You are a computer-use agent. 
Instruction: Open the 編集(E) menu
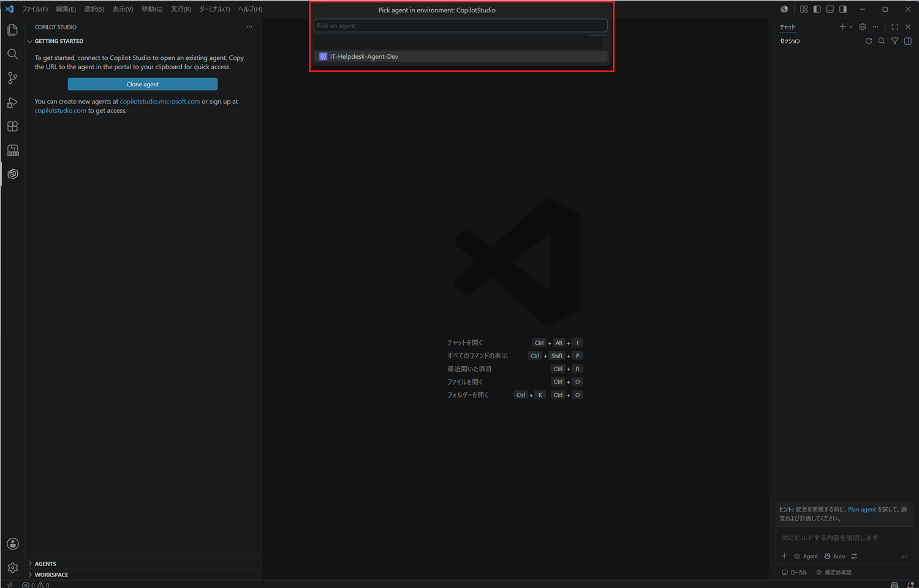(x=66, y=9)
